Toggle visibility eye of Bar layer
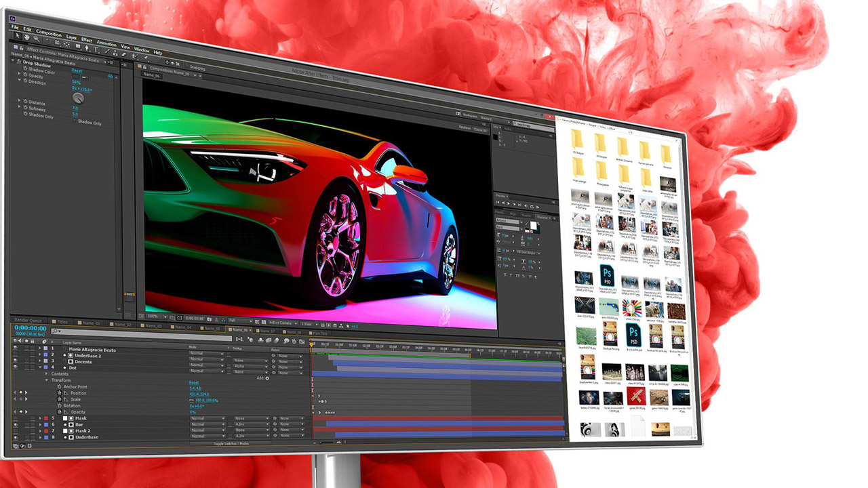The height and width of the screenshot is (488, 868). pos(16,424)
